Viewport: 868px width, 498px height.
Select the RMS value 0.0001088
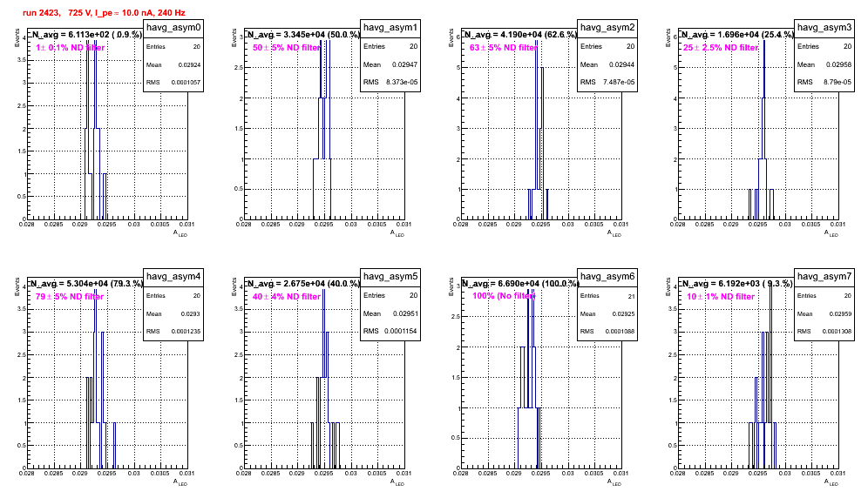620,332
